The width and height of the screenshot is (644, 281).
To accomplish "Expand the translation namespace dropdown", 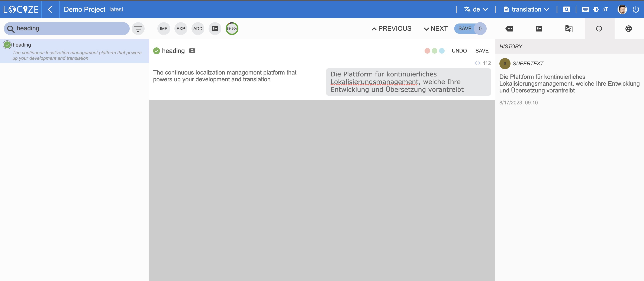I will (527, 10).
